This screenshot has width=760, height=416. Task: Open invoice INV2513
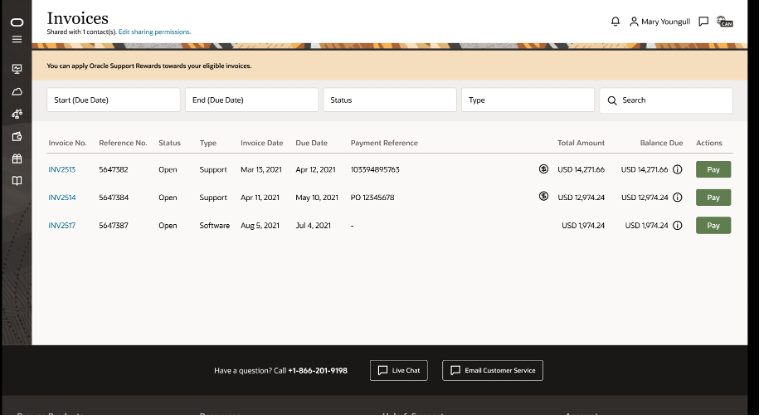coord(62,170)
